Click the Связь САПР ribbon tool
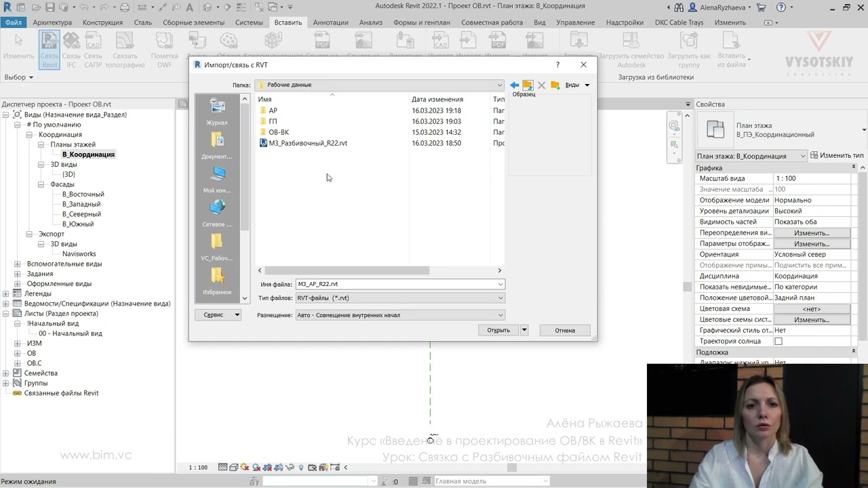Viewport: 868px width, 488px height. [93, 50]
